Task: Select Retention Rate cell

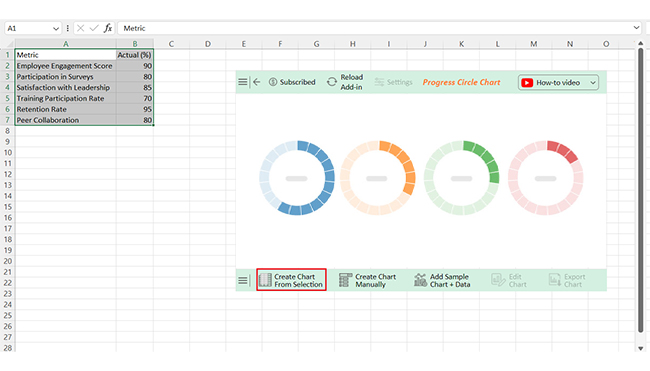Action: point(65,109)
